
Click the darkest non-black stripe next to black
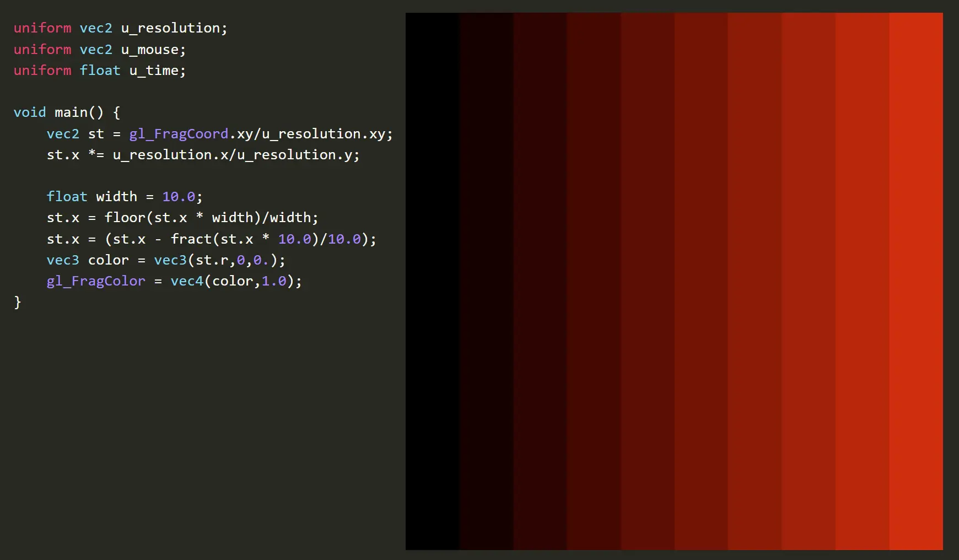pyautogui.click(x=486, y=281)
